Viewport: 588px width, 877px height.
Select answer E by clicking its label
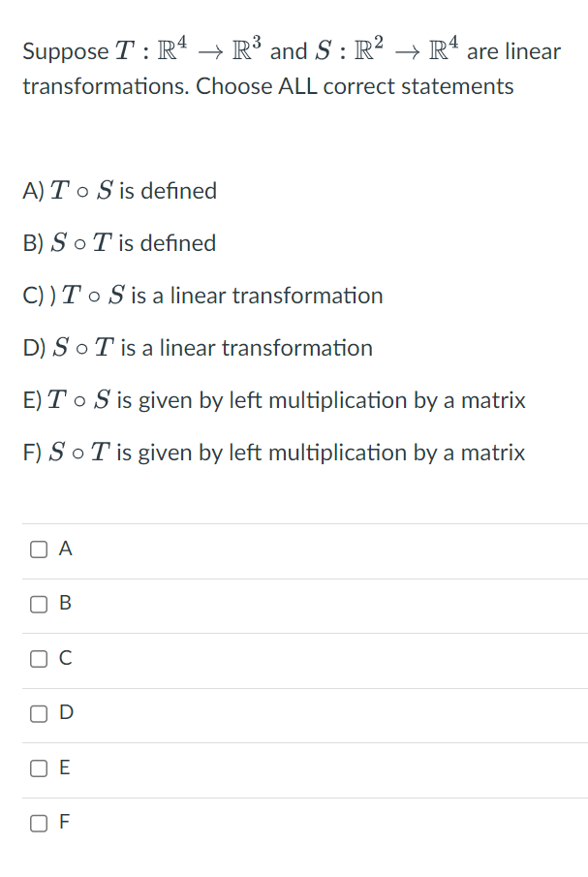[x=64, y=767]
